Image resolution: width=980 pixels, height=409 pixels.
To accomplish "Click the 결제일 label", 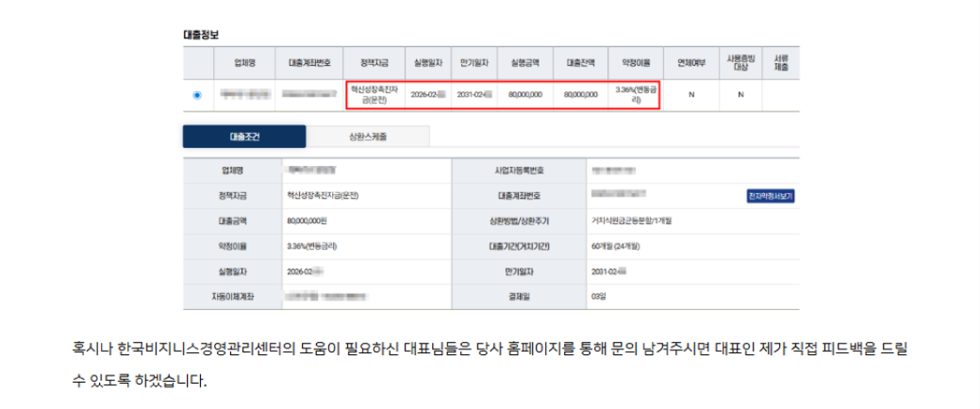I will pos(519,296).
